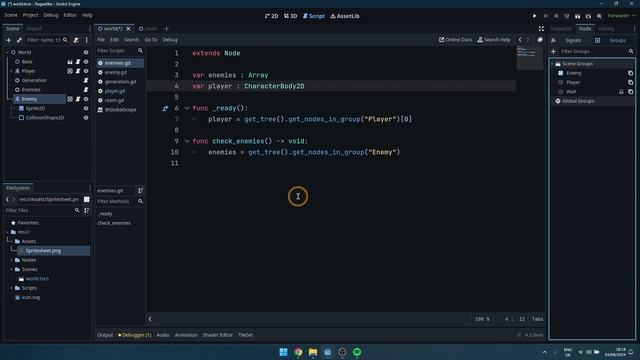Image resolution: width=640 pixels, height=360 pixels.
Task: Toggle visibility of Base node
Action: (86, 62)
